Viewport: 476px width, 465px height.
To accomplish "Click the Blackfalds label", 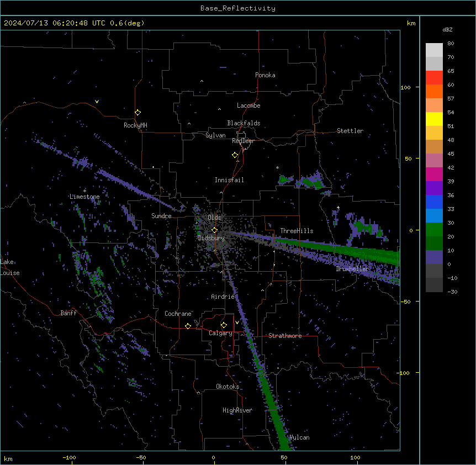I will (244, 123).
